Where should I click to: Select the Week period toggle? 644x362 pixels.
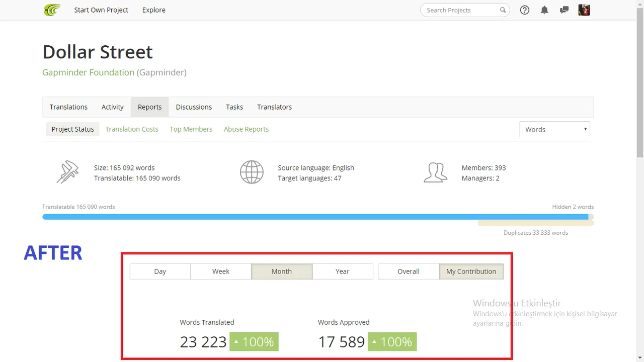(x=221, y=271)
